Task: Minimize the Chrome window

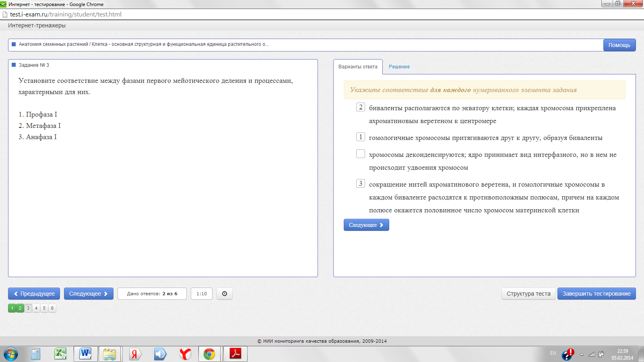Action: pos(607,4)
